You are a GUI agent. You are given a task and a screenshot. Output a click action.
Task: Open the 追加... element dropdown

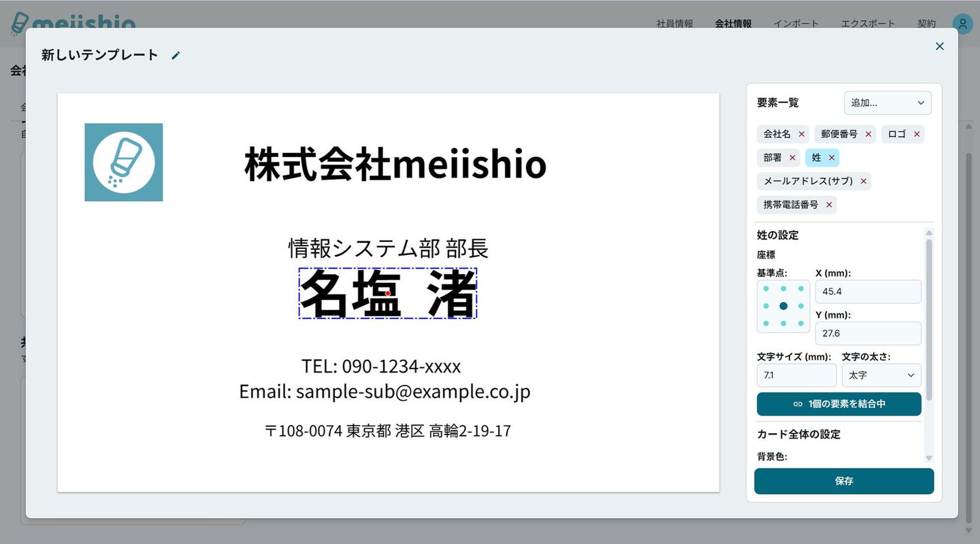[x=887, y=103]
